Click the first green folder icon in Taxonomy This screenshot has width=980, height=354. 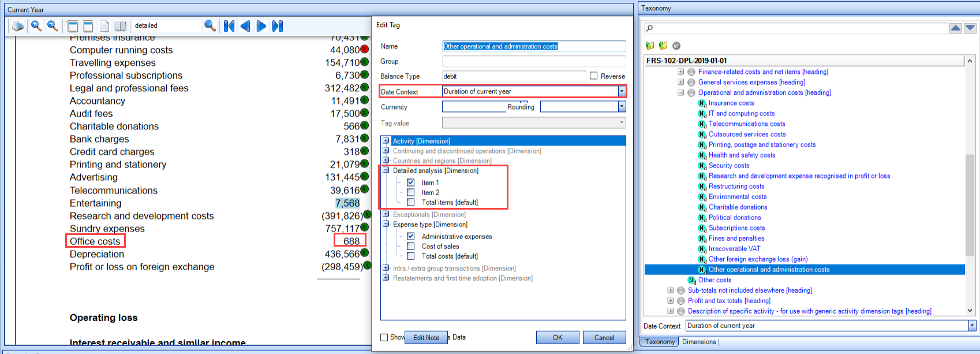pos(650,46)
